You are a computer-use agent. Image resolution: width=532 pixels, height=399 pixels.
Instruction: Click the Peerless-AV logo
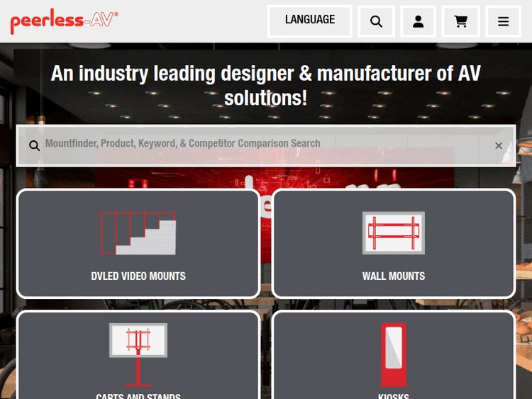[x=64, y=21]
